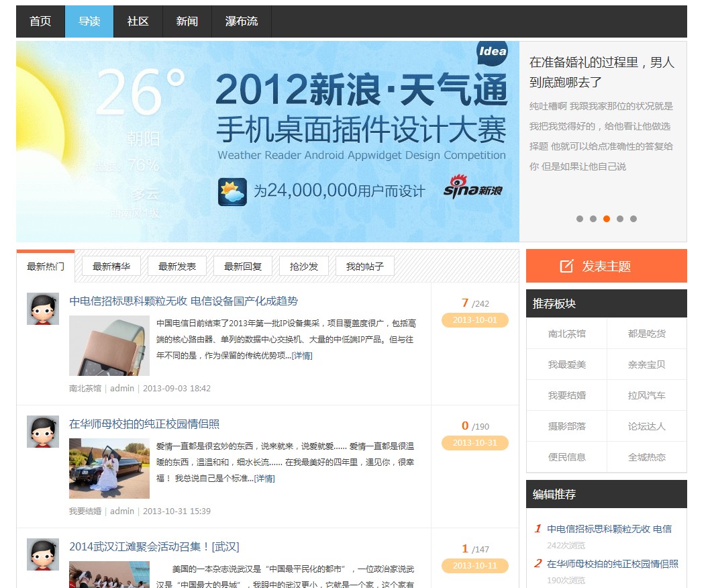Click 南北茶馆 under the first post
This screenshot has height=588, width=712.
[x=85, y=388]
